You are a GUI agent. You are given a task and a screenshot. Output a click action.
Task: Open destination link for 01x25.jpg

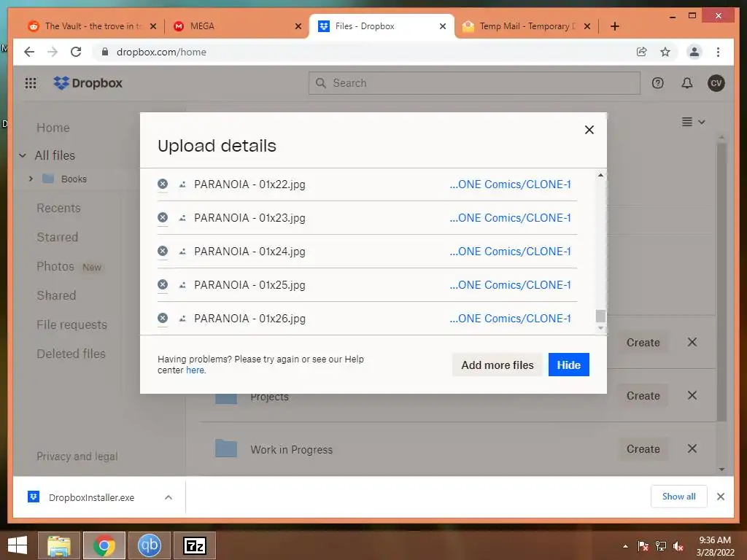pyautogui.click(x=510, y=285)
